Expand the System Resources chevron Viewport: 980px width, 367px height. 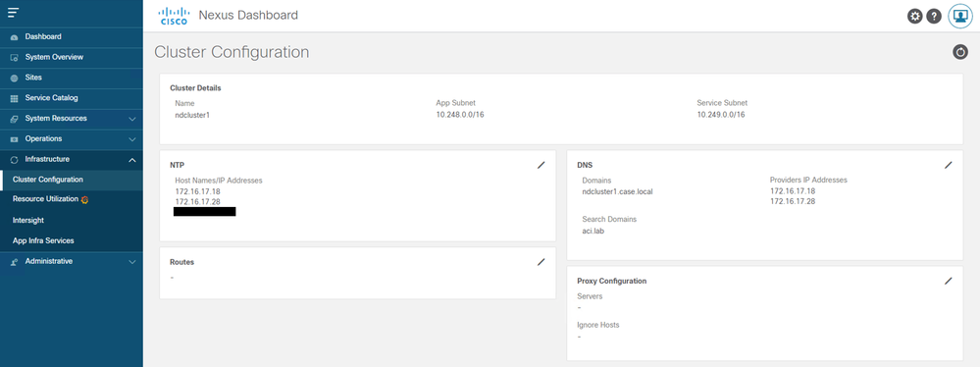[131, 119]
